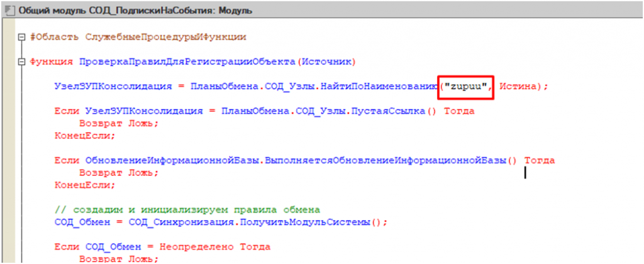The image size is (644, 264).
Task: Click variable "УзелЗУПКонсолидация" in assignment line
Action: point(113,87)
